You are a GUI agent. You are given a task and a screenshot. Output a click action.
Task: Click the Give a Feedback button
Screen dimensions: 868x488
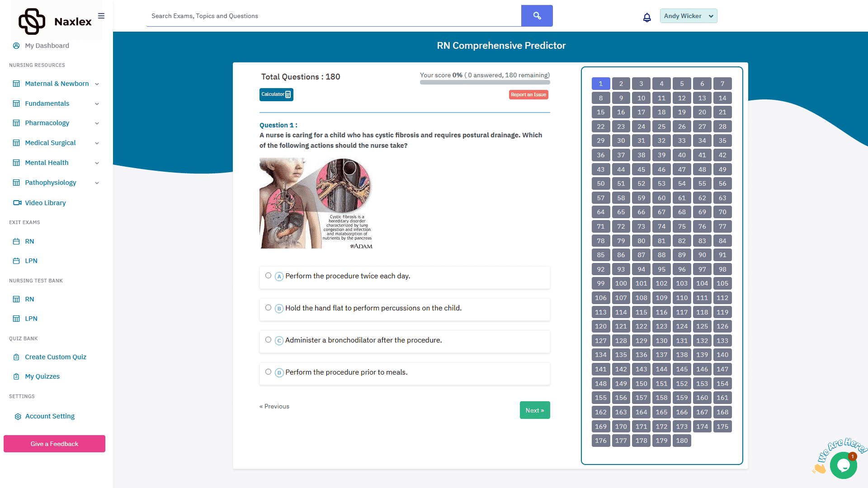point(54,443)
